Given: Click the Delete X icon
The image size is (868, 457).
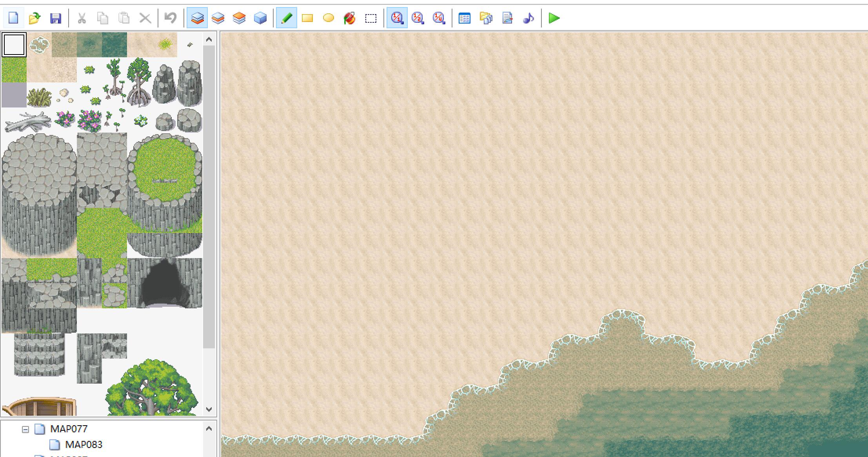Looking at the screenshot, I should click(145, 18).
